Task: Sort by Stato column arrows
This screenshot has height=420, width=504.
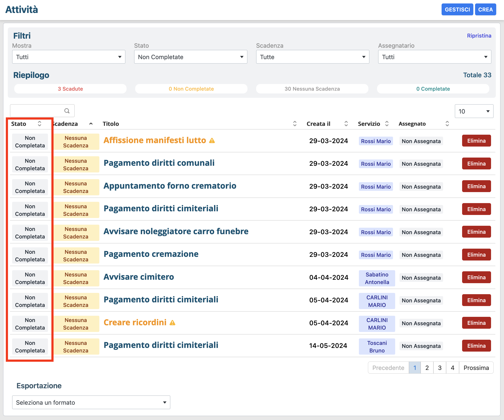Action: point(40,124)
